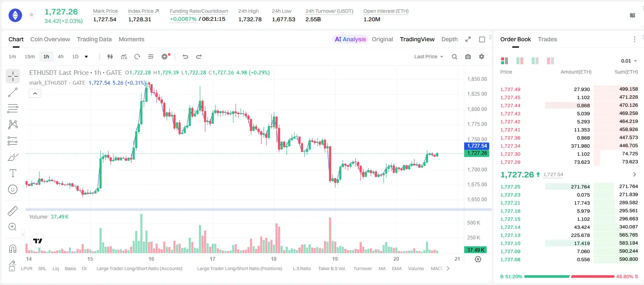Take a chart snapshot with camera icon
Screen dimensions: 644x285
click(x=468, y=57)
